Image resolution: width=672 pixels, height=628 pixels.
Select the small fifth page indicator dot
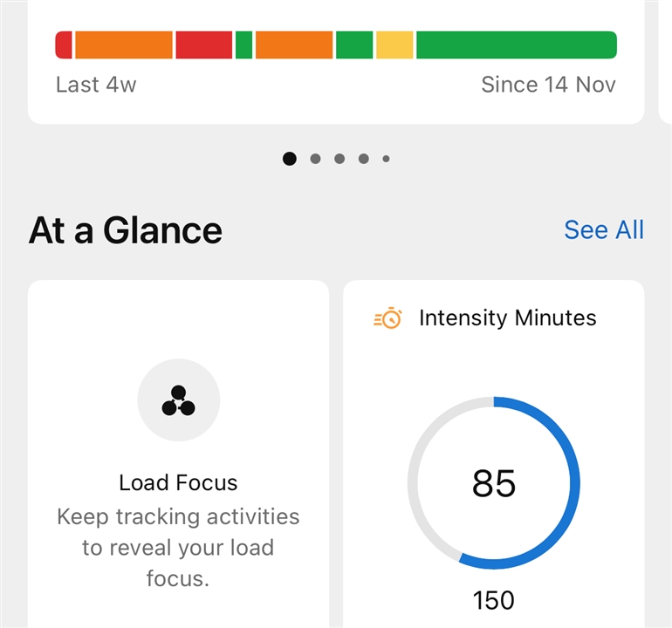[x=386, y=159]
